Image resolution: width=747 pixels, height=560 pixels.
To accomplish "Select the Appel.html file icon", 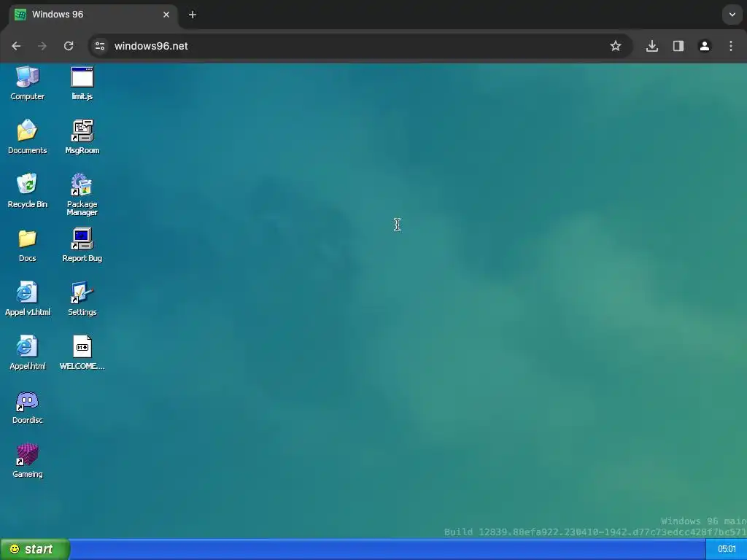I will (27, 353).
